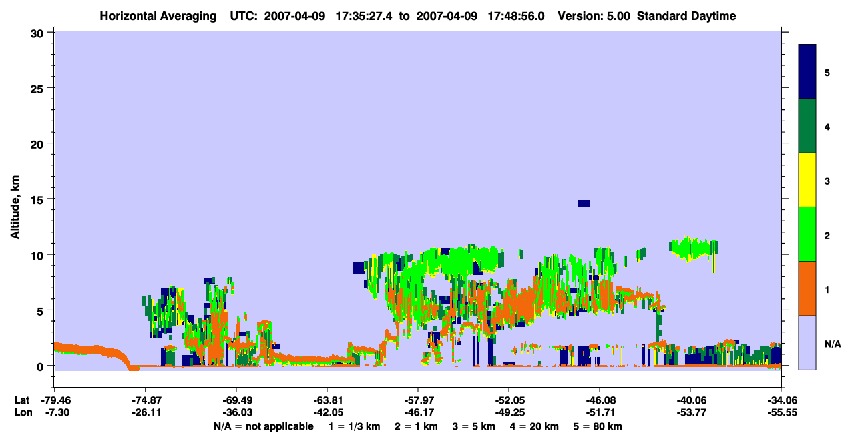
Task: Click the isolated blue block near 15 km altitude
Action: (x=584, y=203)
